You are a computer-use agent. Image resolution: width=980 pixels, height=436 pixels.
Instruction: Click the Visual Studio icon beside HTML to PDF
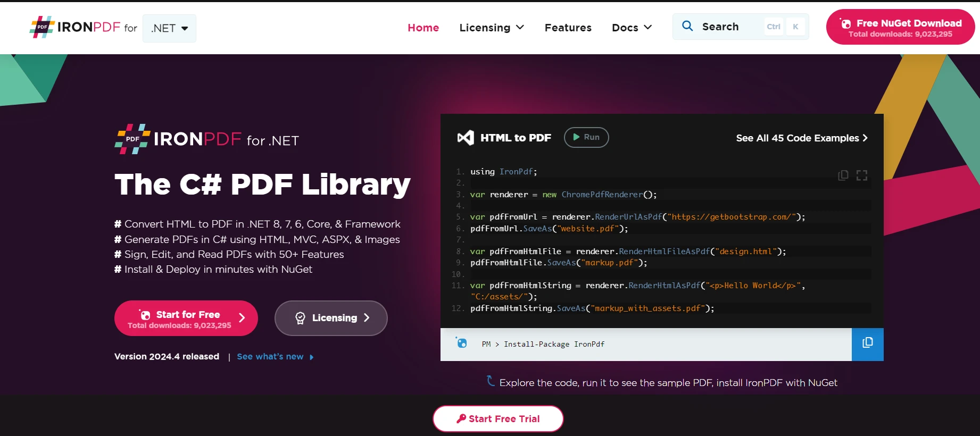[x=466, y=138]
